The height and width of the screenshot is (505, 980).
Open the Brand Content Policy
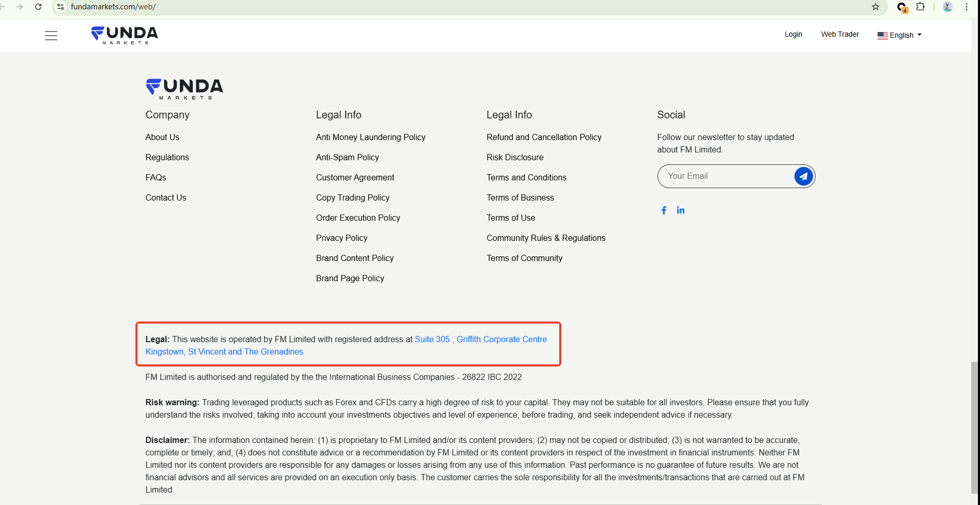[355, 258]
